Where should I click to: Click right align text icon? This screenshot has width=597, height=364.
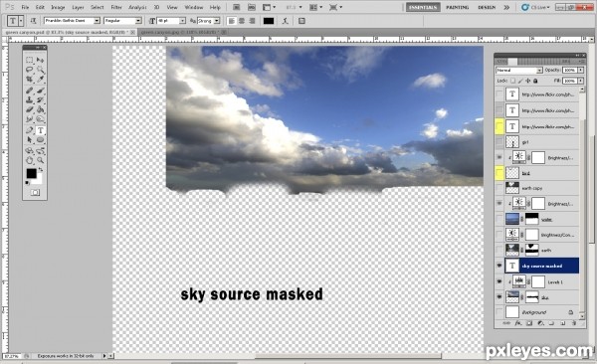(252, 21)
